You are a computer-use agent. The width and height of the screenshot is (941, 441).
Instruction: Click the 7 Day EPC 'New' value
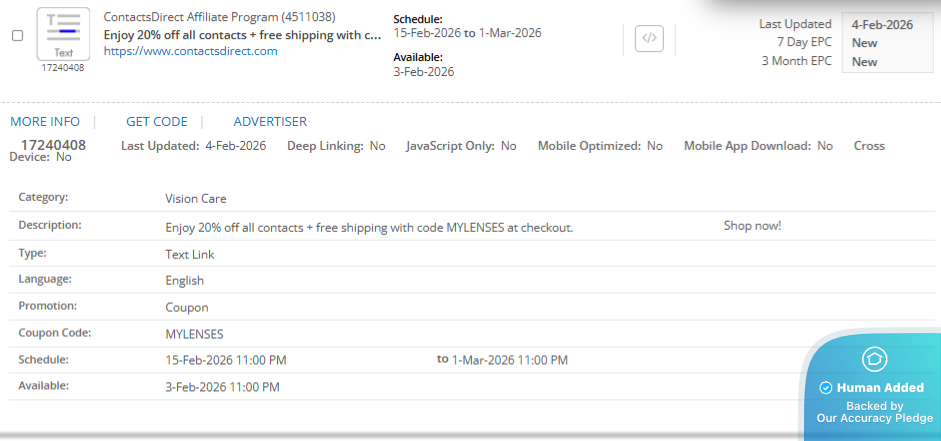click(x=864, y=43)
